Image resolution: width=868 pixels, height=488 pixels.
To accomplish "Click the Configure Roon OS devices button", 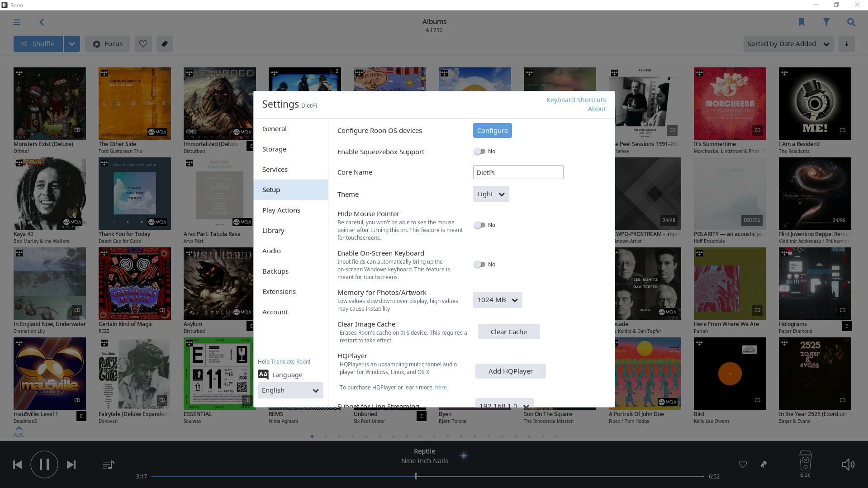I will [x=492, y=131].
